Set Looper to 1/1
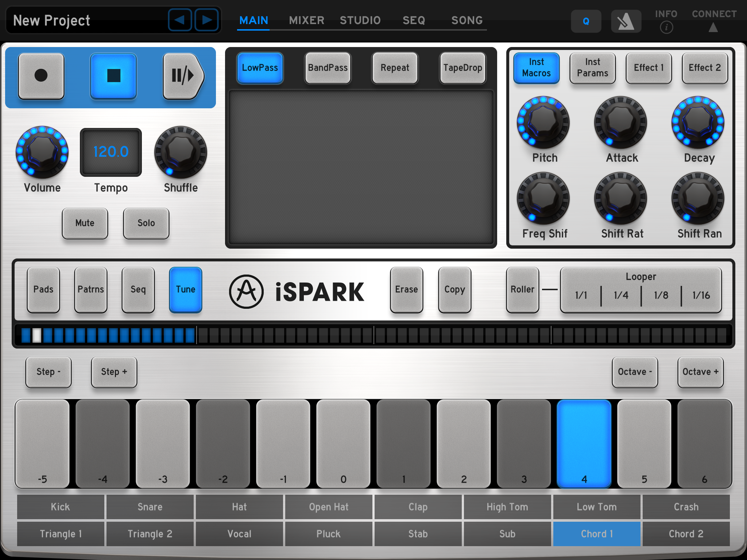Viewport: 747px width, 560px height. (x=581, y=295)
